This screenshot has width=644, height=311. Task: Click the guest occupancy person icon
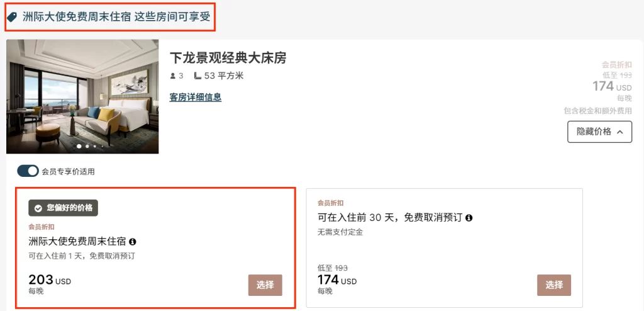(x=172, y=76)
